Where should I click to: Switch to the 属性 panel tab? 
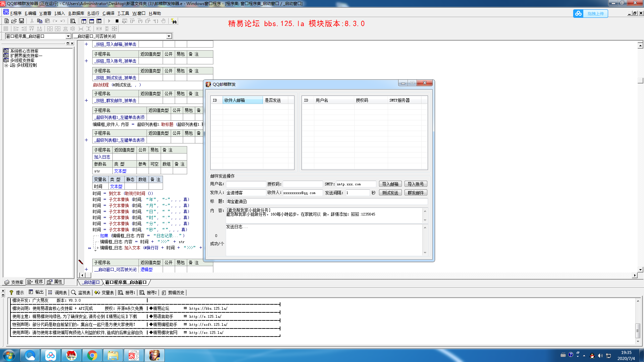(x=55, y=282)
